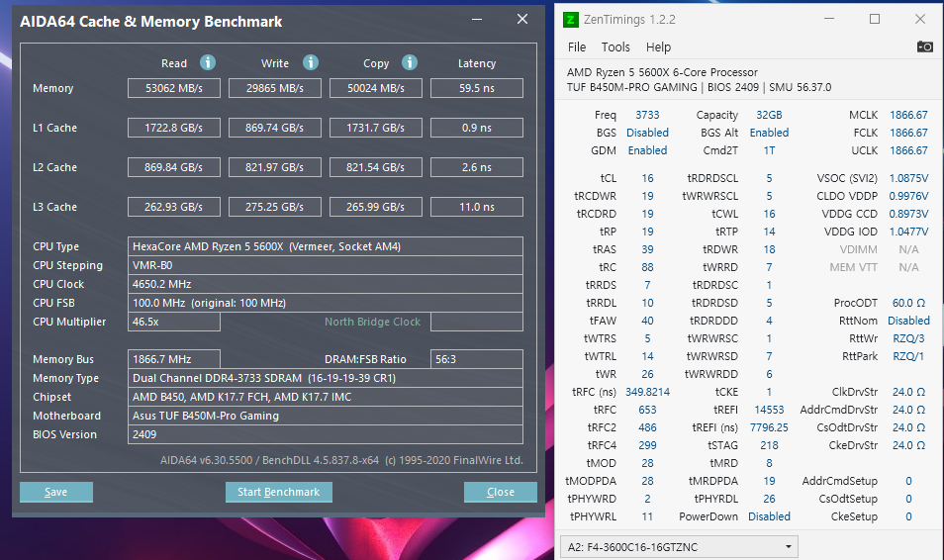Click the empty North Bridge Clock field
This screenshot has width=944, height=560.
tap(477, 322)
